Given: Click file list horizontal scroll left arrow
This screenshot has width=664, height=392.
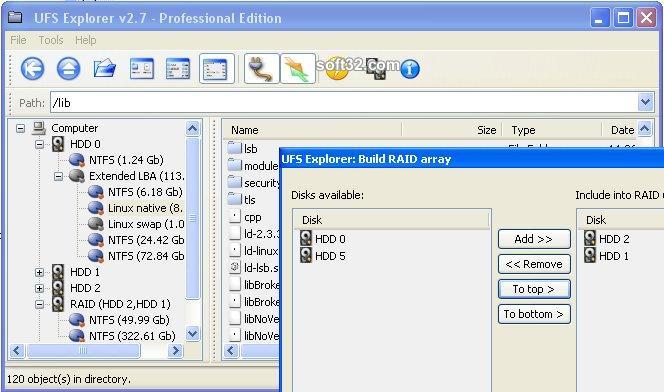Looking at the screenshot, I should [231, 351].
